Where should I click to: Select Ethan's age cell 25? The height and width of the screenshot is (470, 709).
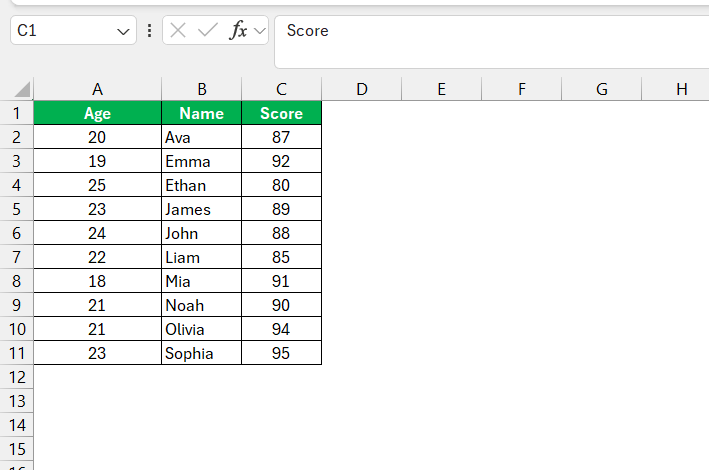pos(97,185)
